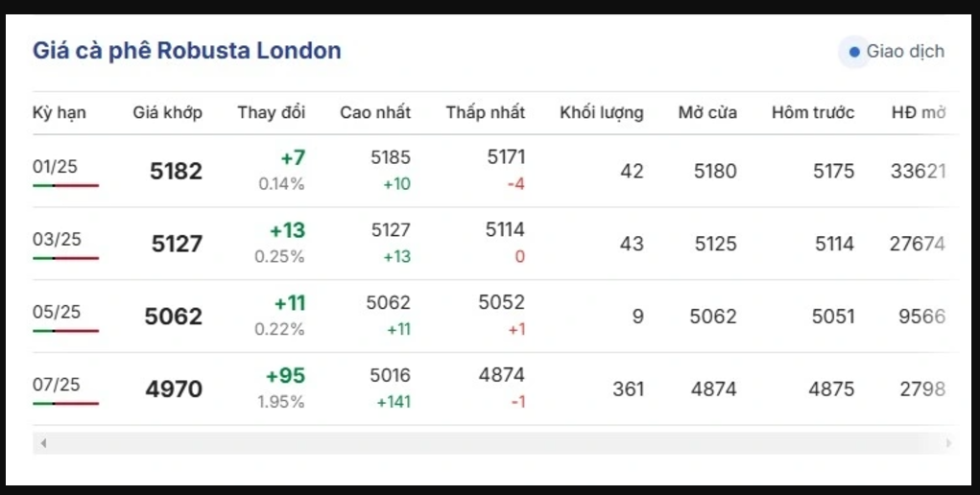
Task: Sort by the Thay đổi column header
Action: pyautogui.click(x=272, y=112)
